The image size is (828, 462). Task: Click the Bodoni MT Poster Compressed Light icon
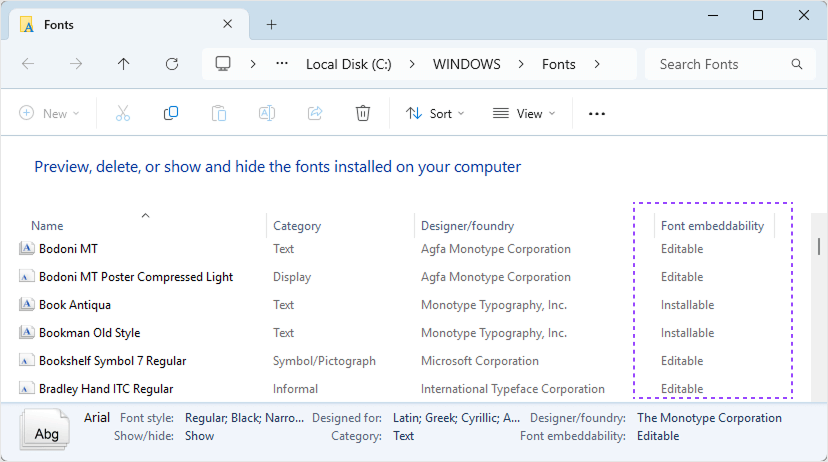[25, 277]
